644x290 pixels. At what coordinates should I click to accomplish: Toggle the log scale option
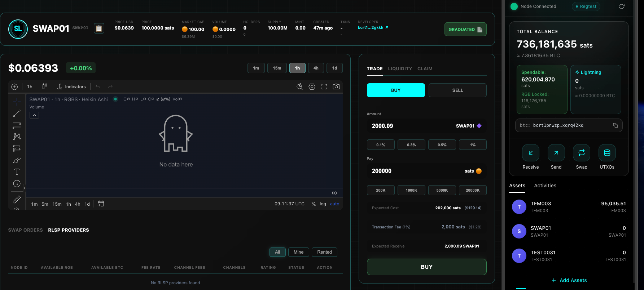tap(323, 204)
